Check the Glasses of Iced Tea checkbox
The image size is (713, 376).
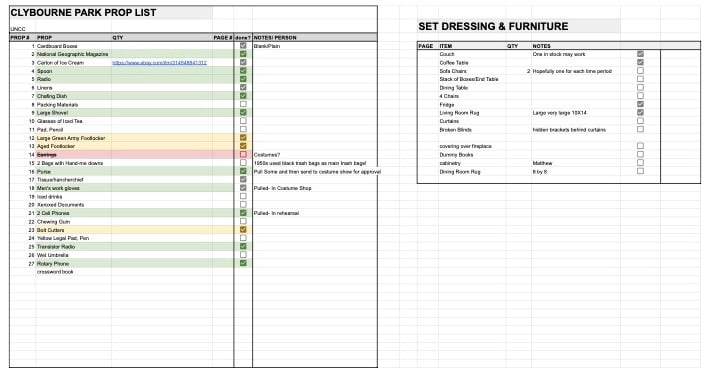[243, 121]
